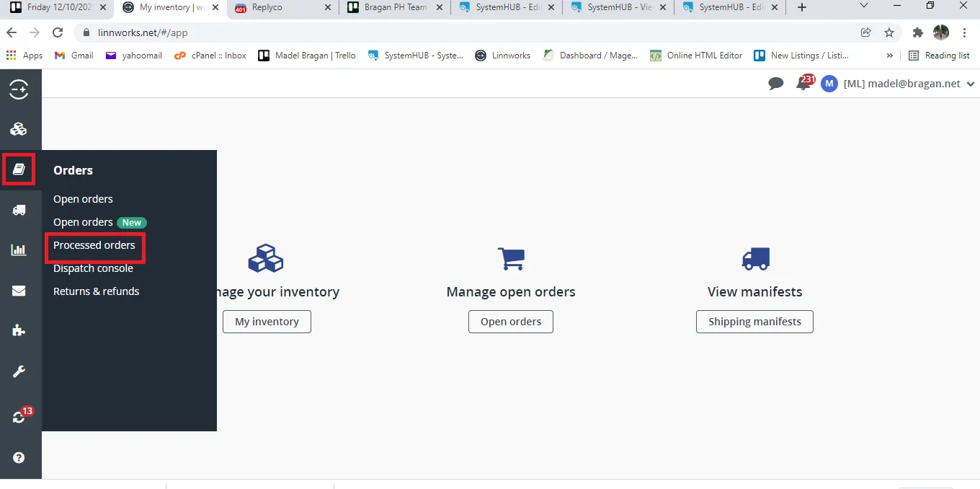The image size is (980, 489).
Task: Open the Online HTML Editor bookmark
Action: (x=696, y=56)
